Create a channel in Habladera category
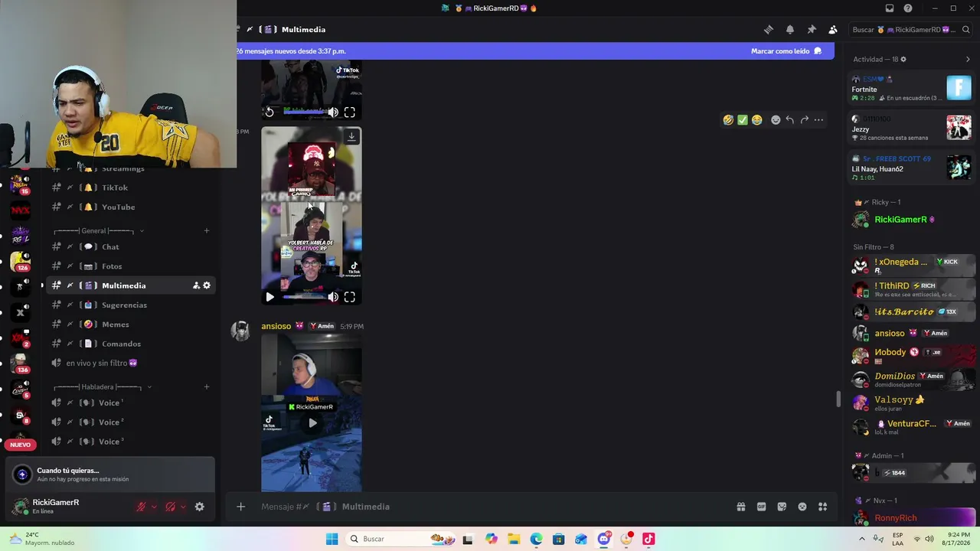Image resolution: width=980 pixels, height=551 pixels. coord(207,387)
